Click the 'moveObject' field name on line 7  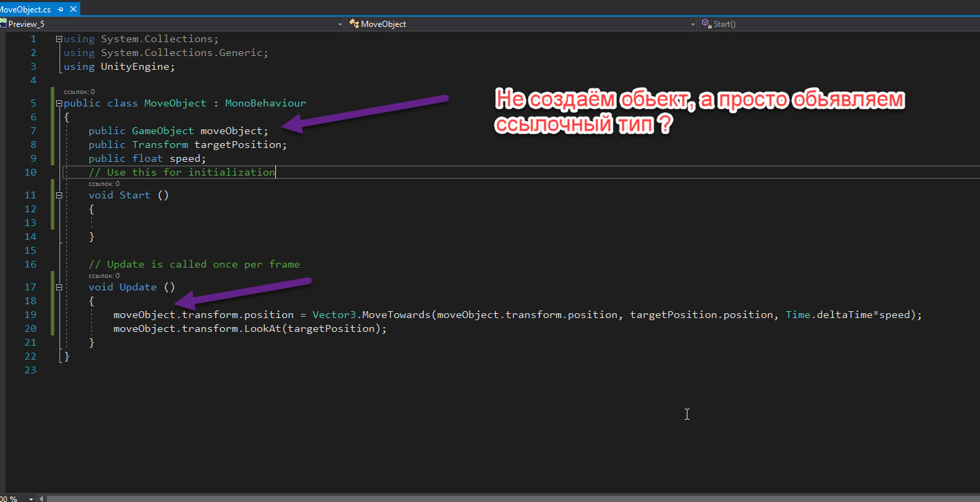click(x=232, y=131)
